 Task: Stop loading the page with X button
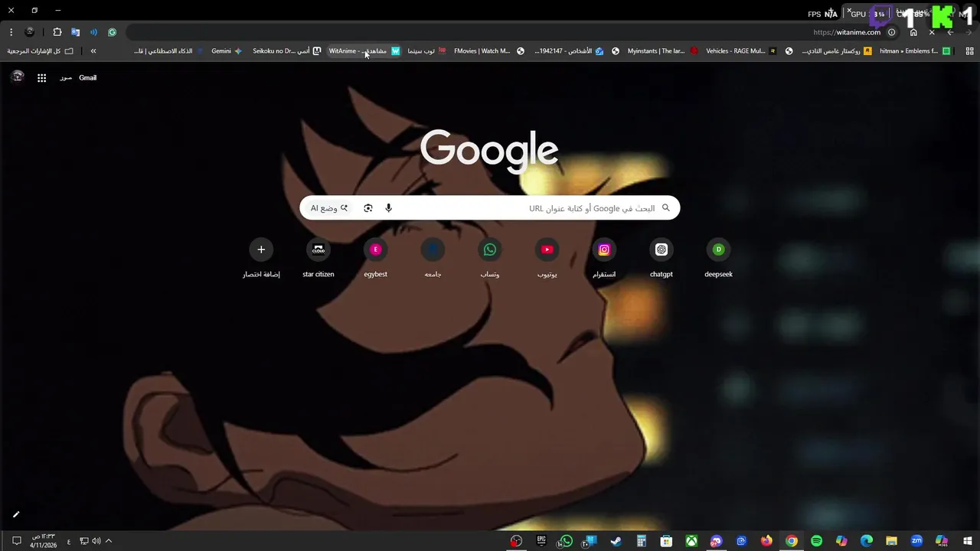pos(932,32)
